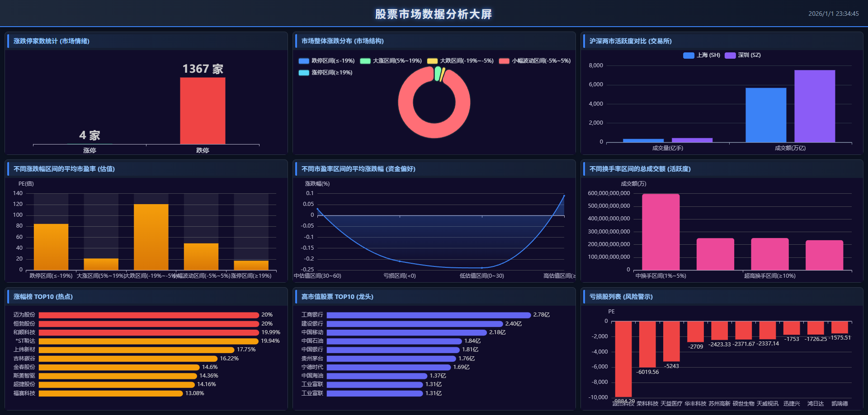868x415 pixels.
Task: Click the 涨跌停家数统计 panel title
Action: pyautogui.click(x=52, y=41)
